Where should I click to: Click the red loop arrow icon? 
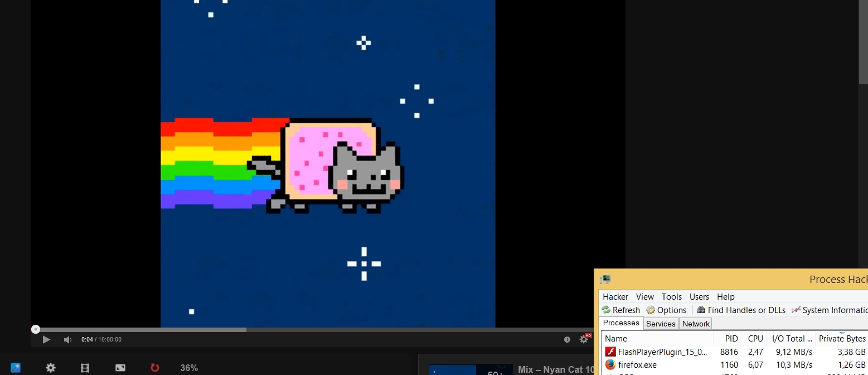pos(155,368)
